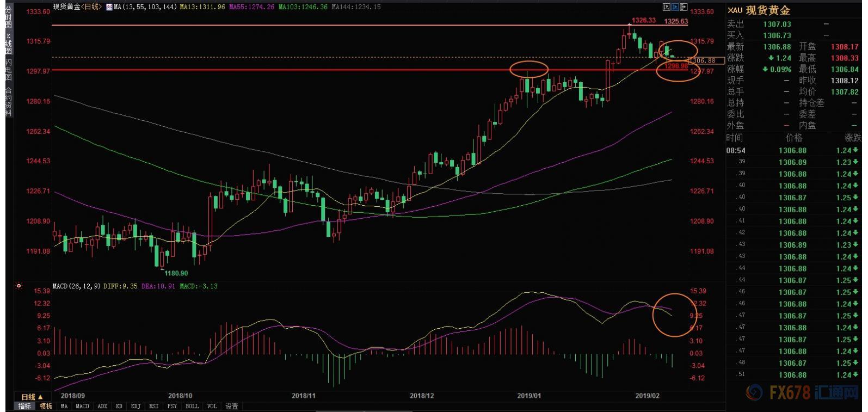Switch to the 闪电图 side tab

tap(8, 70)
